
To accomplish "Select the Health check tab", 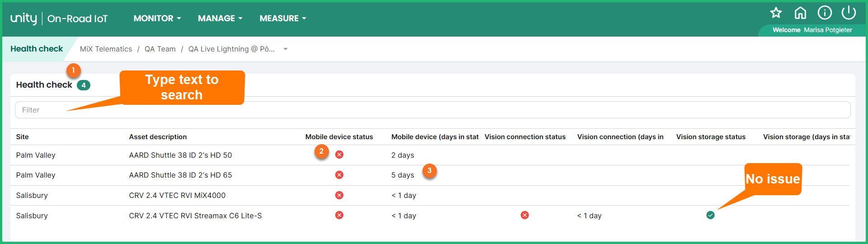I will [37, 49].
